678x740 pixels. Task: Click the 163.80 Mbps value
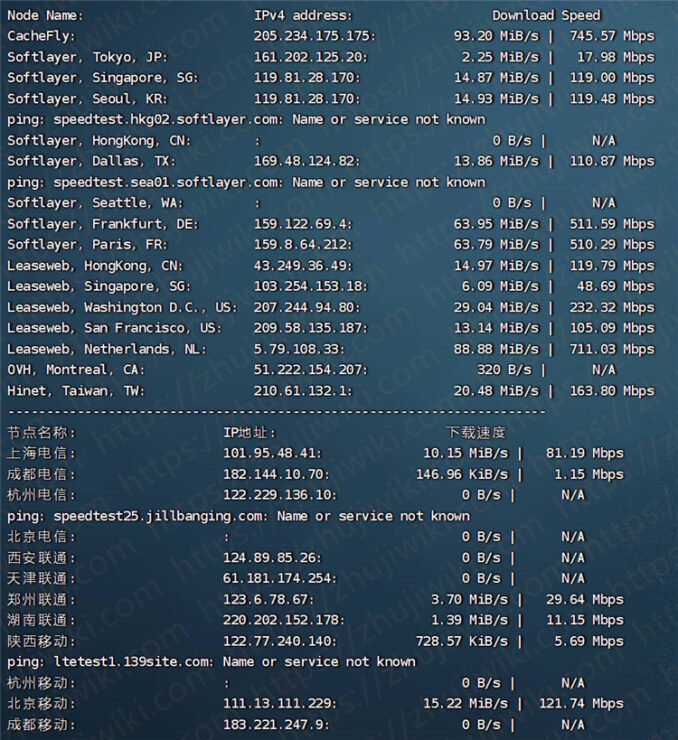(x=612, y=391)
